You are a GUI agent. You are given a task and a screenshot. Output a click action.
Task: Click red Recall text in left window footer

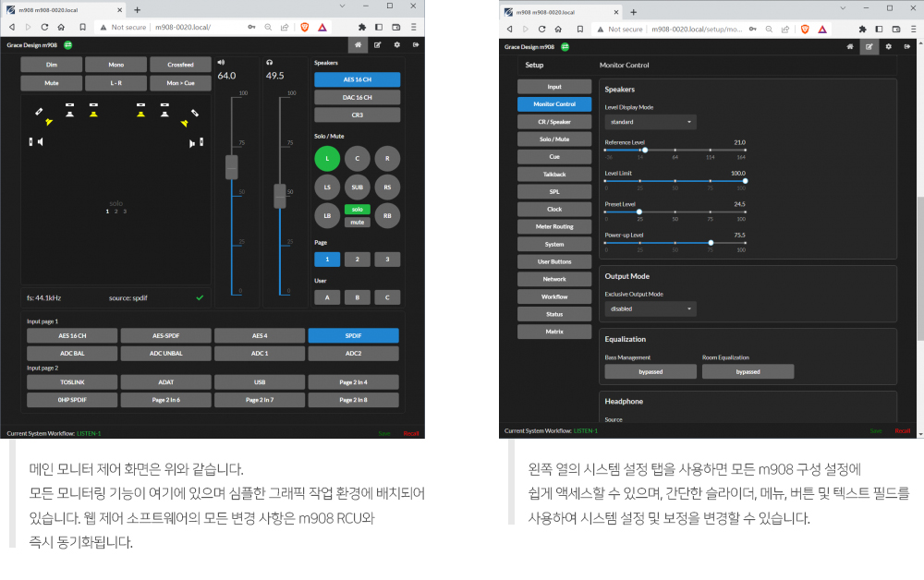coord(411,433)
